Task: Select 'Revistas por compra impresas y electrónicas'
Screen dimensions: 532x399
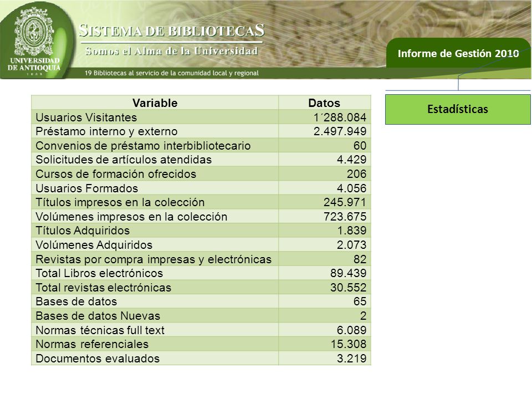Action: click(154, 259)
